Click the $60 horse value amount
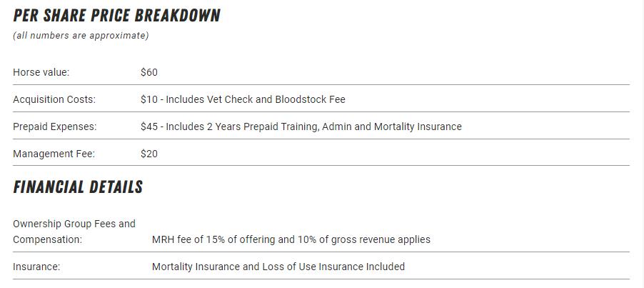 (149, 72)
